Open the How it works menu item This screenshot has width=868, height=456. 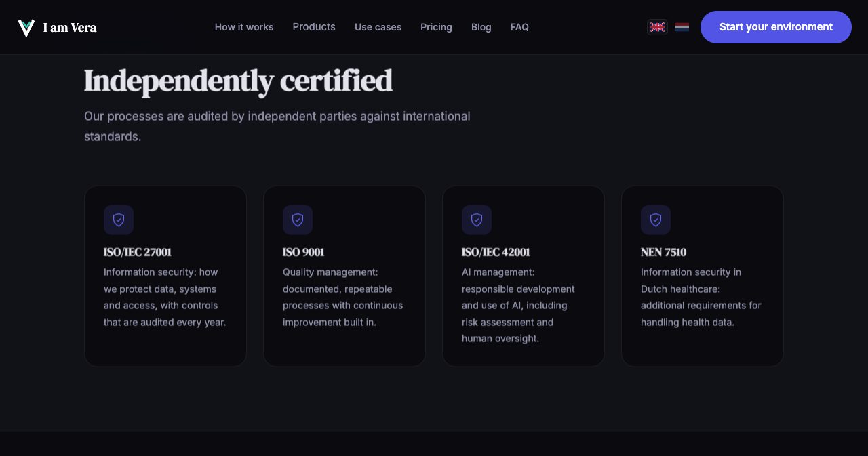pyautogui.click(x=244, y=27)
